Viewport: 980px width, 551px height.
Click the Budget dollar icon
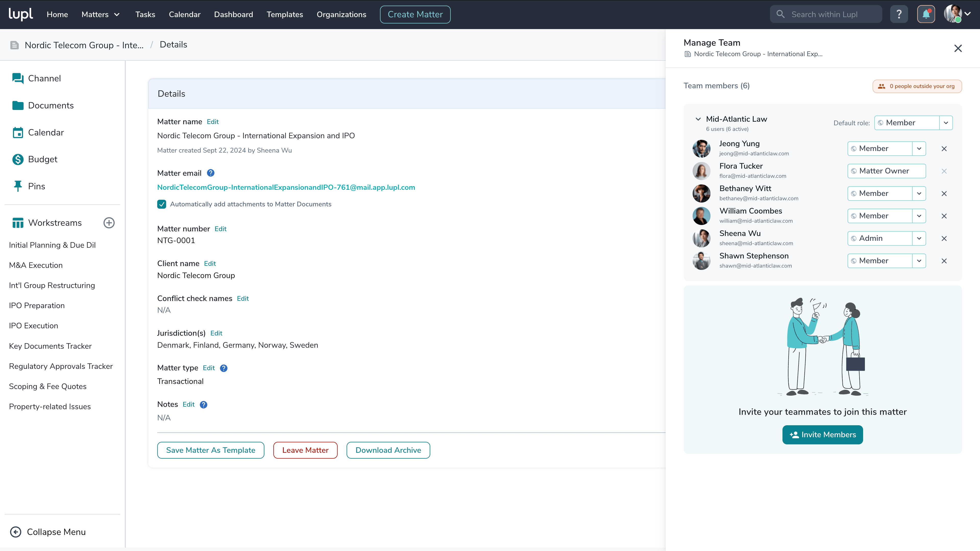pyautogui.click(x=18, y=159)
